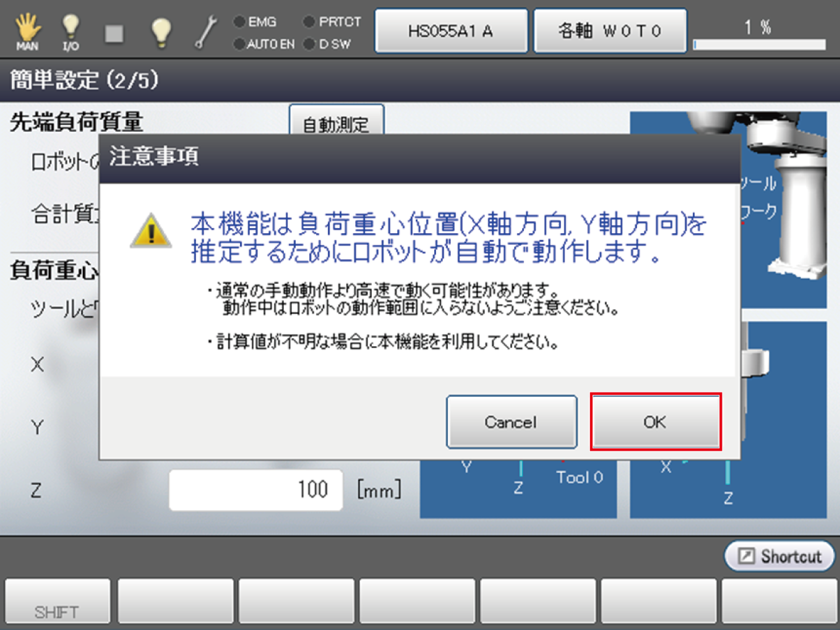Viewport: 840px width, 630px height.
Task: Tap the MAN hand mode icon
Action: point(27,31)
